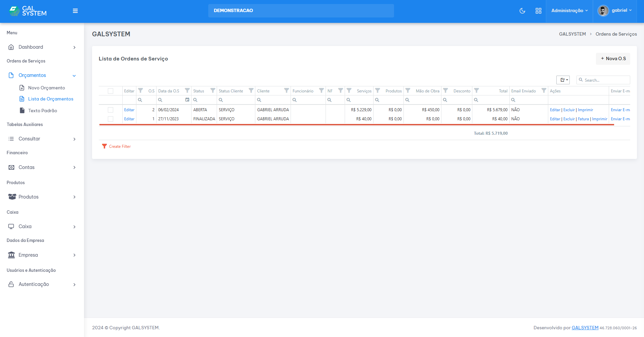Image resolution: width=644 pixels, height=337 pixels.
Task: Click the GALSYSTEM logo in the header
Action: point(28,11)
